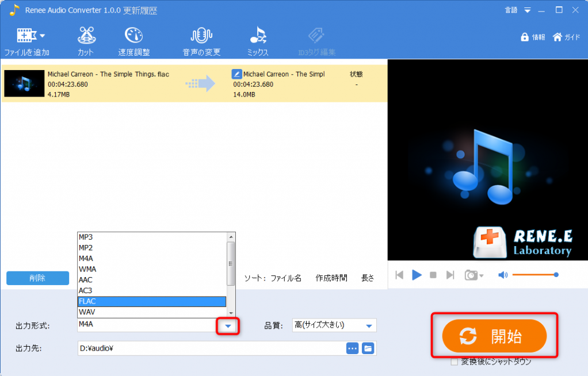The width and height of the screenshot is (588, 376).
Task: Sort by length (長さ)
Action: (368, 278)
